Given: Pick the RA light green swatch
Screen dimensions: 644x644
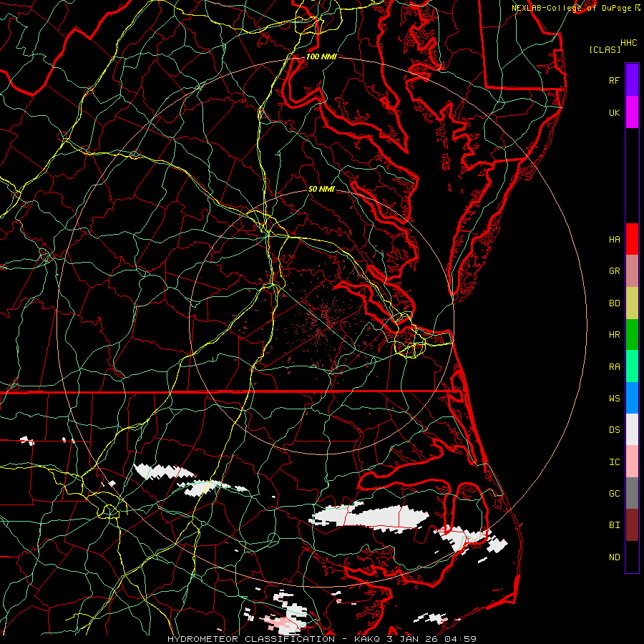Looking at the screenshot, I should (x=632, y=366).
